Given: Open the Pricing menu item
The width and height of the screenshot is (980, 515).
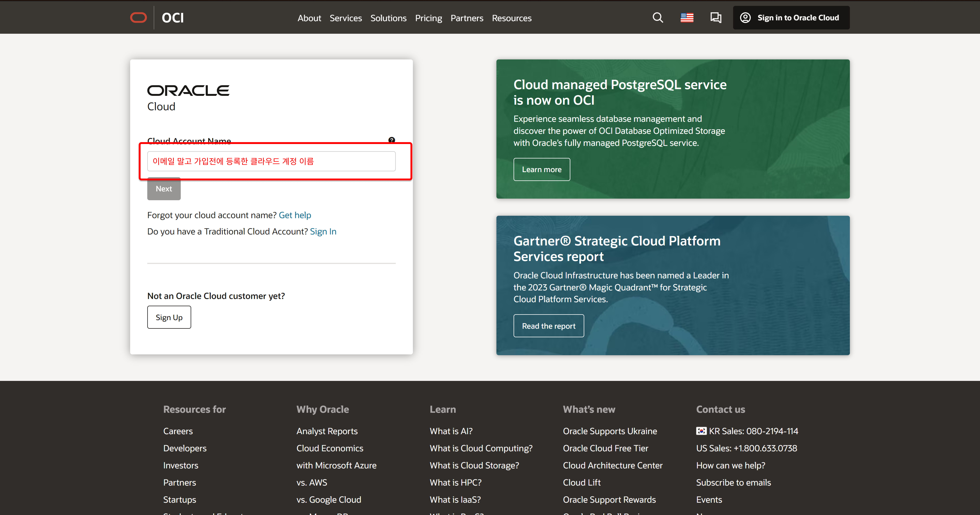Looking at the screenshot, I should coord(428,18).
